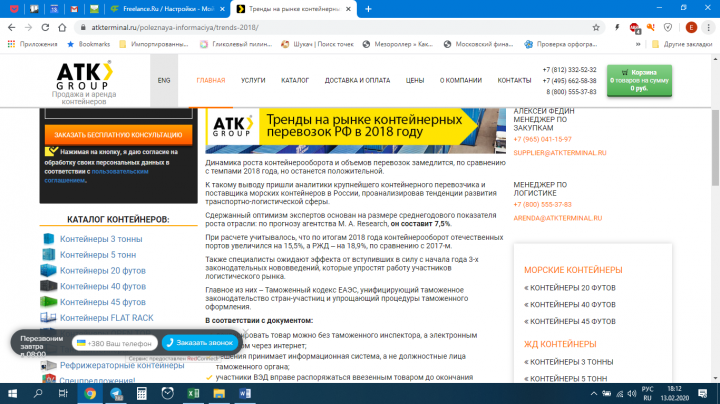Image resolution: width=720 pixels, height=404 pixels.
Task: Click the trends 2018 article banner
Action: pyautogui.click(x=355, y=131)
